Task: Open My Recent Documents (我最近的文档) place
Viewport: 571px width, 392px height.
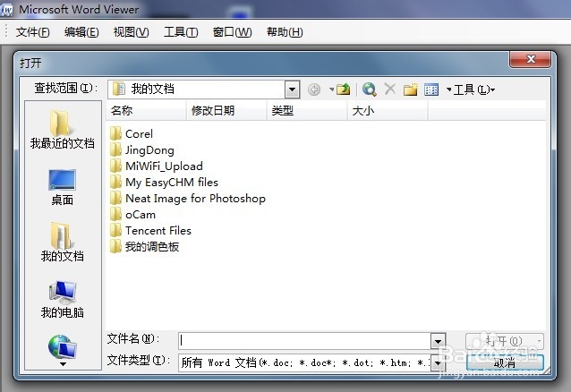Action: [63, 130]
